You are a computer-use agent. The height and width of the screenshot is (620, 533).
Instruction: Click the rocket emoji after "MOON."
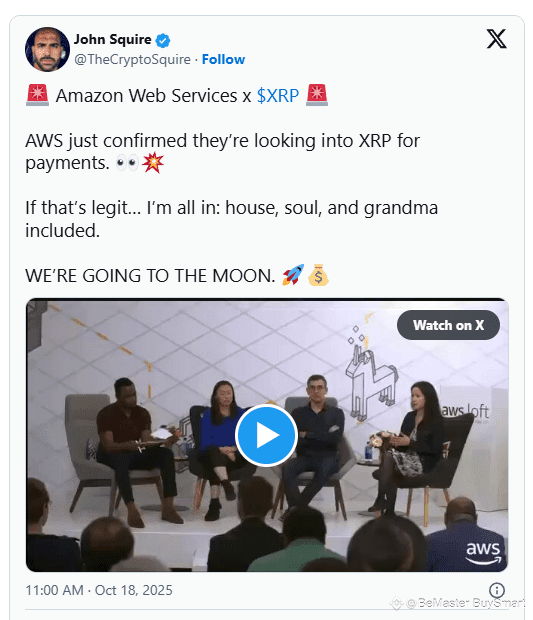(x=293, y=275)
